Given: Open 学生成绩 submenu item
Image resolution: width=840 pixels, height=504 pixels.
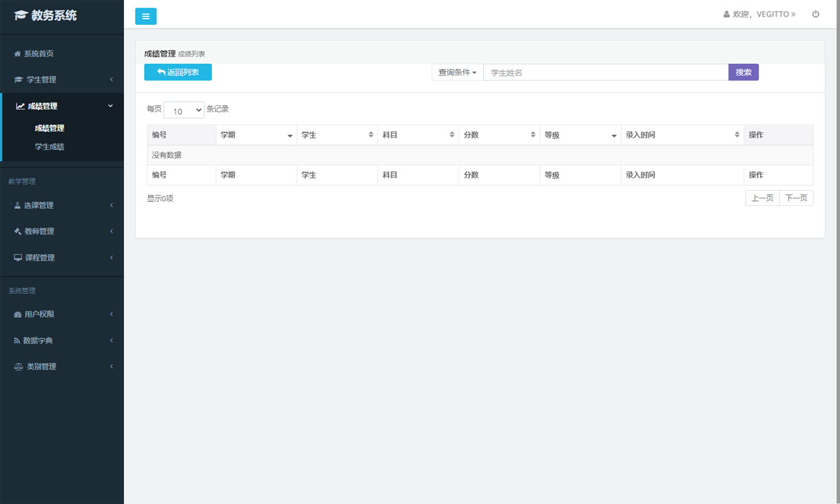Looking at the screenshot, I should pos(50,147).
